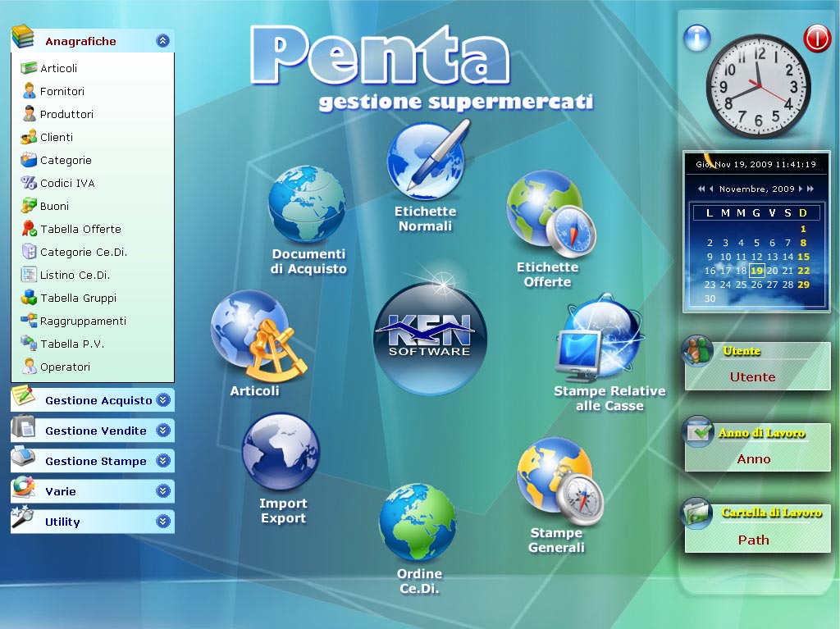840x629 pixels.
Task: Open the Import Export globe icon
Action: [281, 453]
